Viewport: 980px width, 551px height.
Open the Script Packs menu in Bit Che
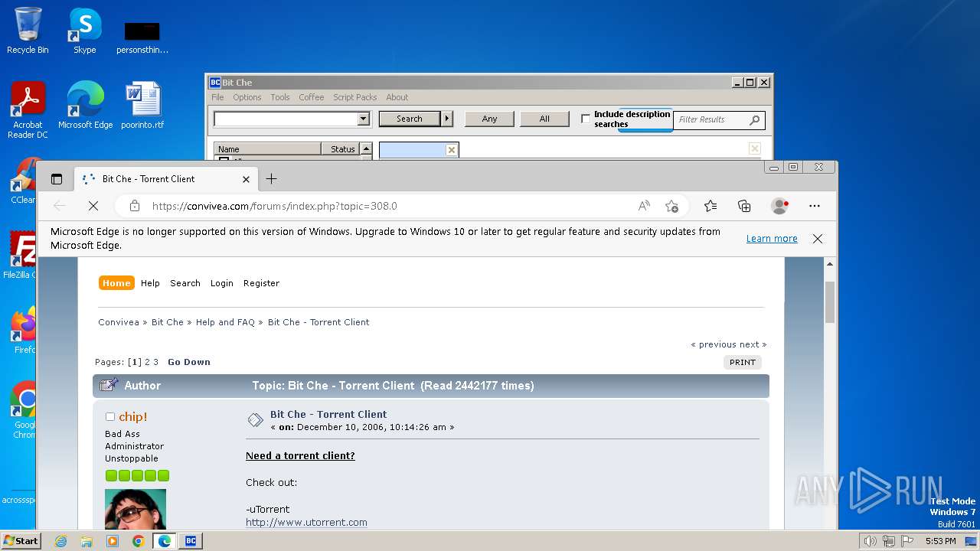355,97
